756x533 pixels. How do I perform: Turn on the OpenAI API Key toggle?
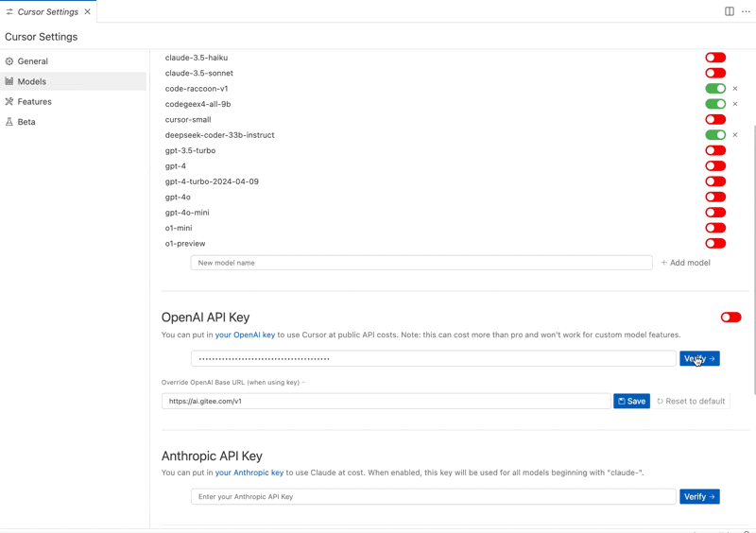pos(730,318)
